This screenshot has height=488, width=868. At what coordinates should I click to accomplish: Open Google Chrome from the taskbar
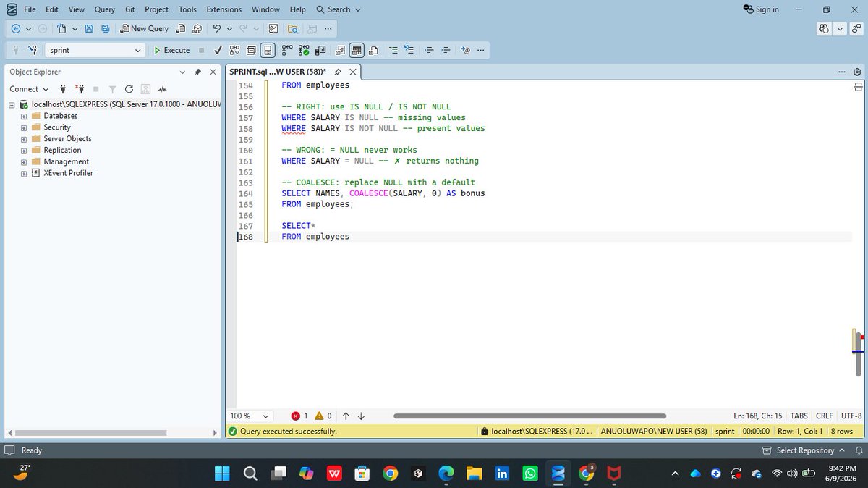390,474
